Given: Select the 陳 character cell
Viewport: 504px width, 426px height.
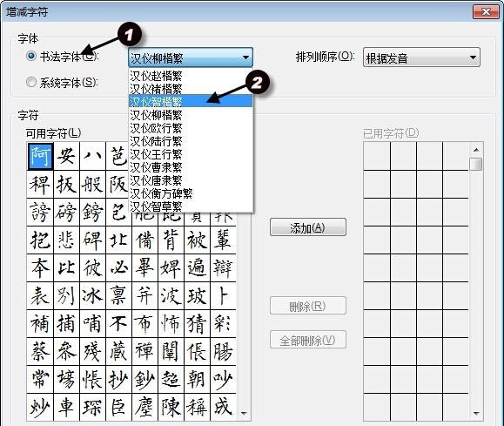Looking at the screenshot, I should pyautogui.click(x=171, y=407).
